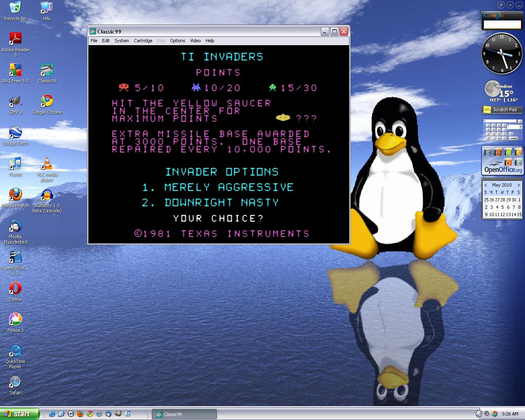Click the '©1981 TEXAS INSTRUMENTS' copyright line
This screenshot has height=420, width=525.
[222, 233]
